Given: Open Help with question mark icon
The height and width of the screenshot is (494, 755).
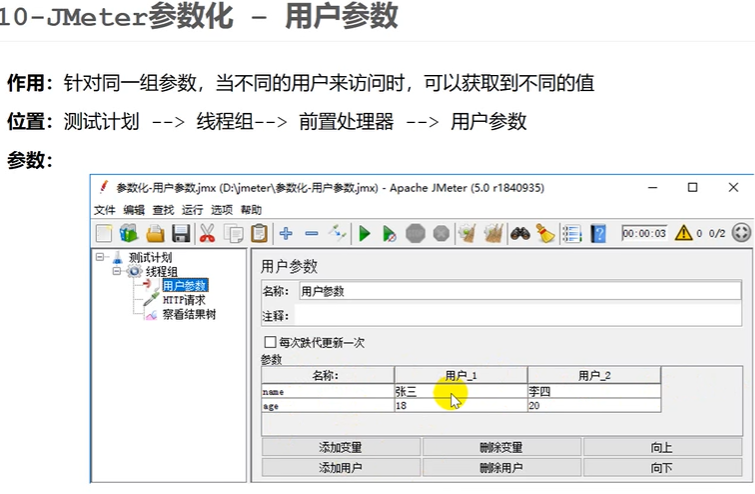Looking at the screenshot, I should tap(598, 234).
